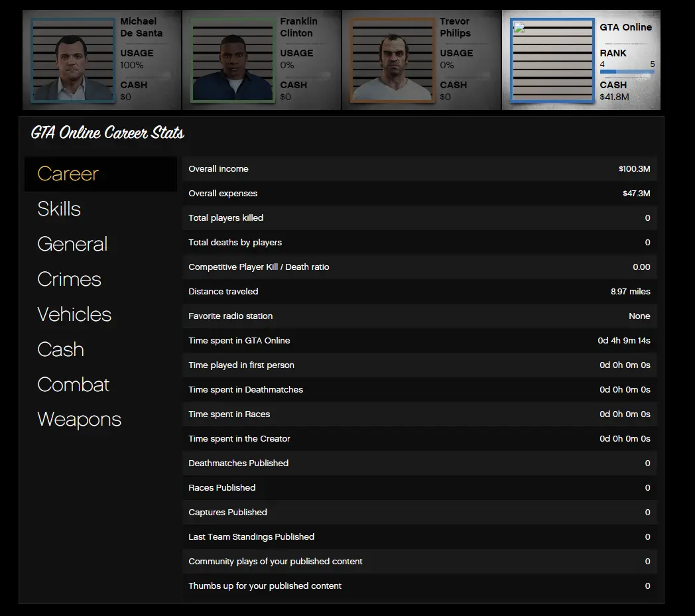Image resolution: width=695 pixels, height=616 pixels.
Task: Select Time played in first person row
Action: click(x=419, y=365)
